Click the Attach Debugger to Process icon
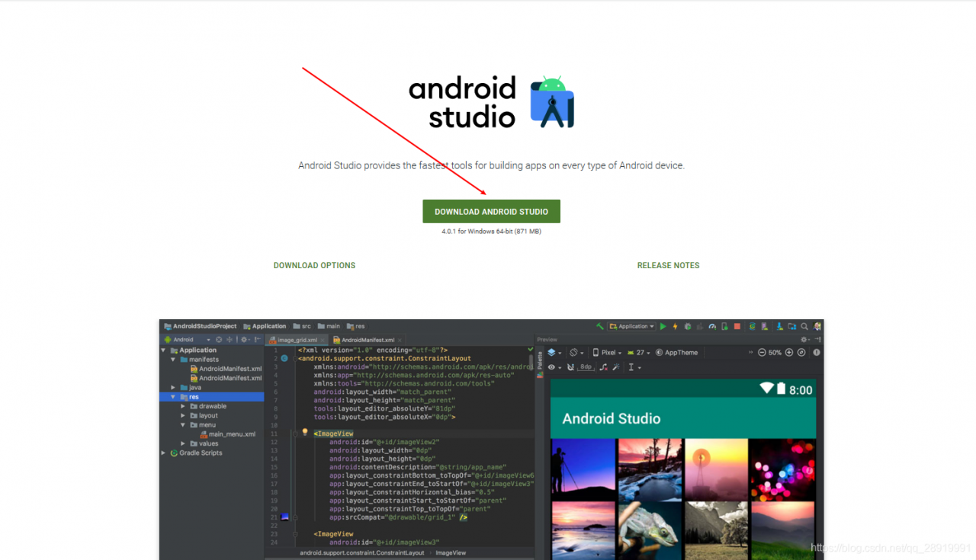 [x=724, y=326]
